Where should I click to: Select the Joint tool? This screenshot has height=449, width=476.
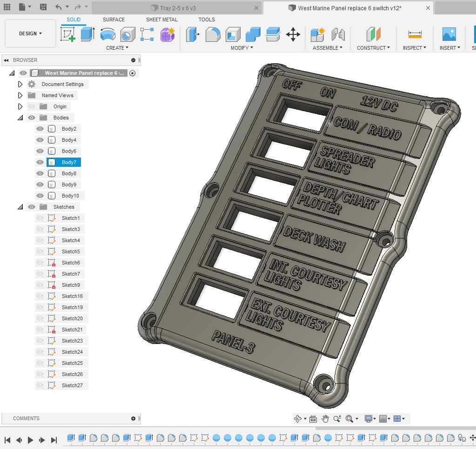pos(338,34)
